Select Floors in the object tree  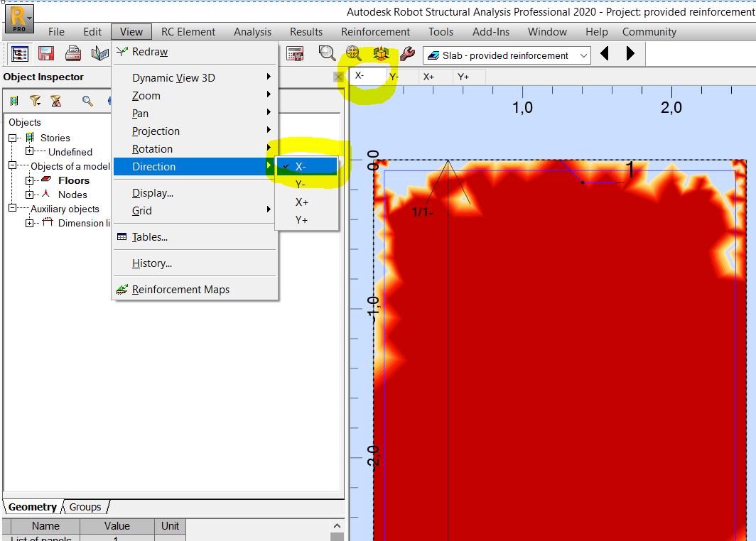click(x=74, y=180)
